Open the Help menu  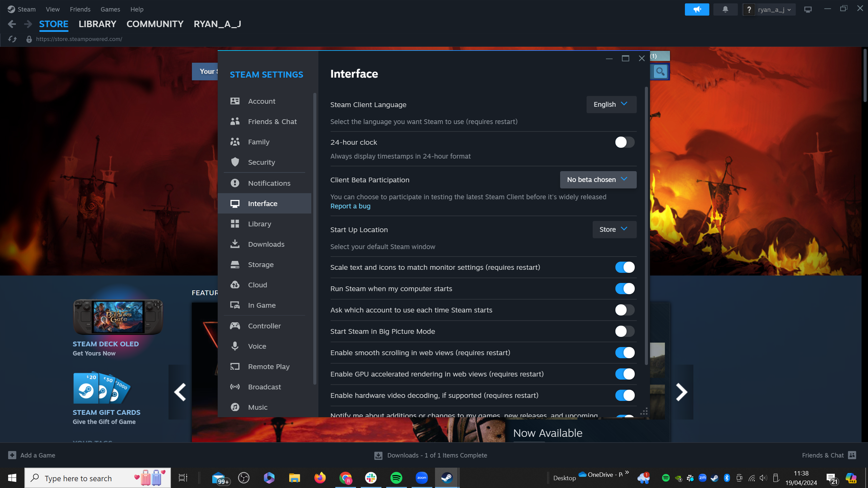[x=137, y=9]
